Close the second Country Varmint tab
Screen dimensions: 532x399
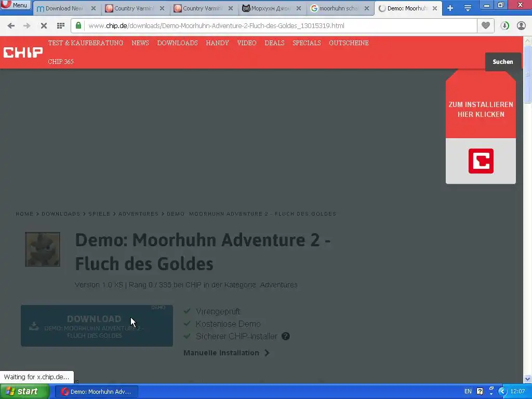(230, 8)
